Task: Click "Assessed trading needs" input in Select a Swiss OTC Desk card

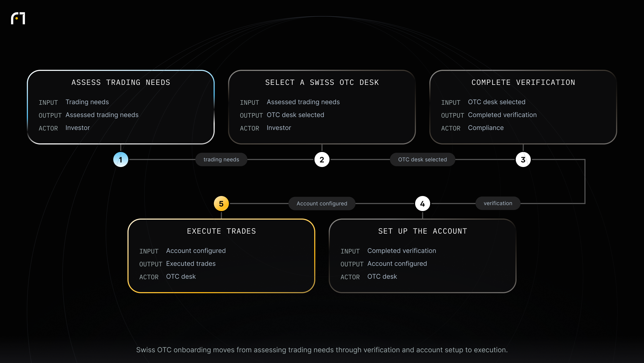Action: (303, 102)
